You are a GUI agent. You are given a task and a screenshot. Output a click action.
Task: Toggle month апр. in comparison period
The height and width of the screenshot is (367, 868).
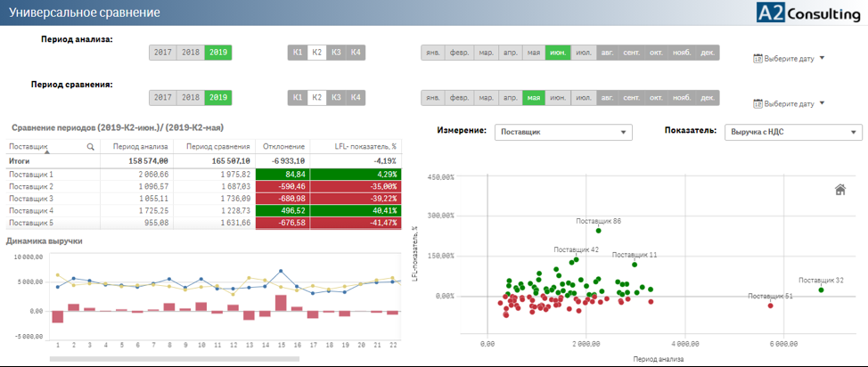[509, 97]
